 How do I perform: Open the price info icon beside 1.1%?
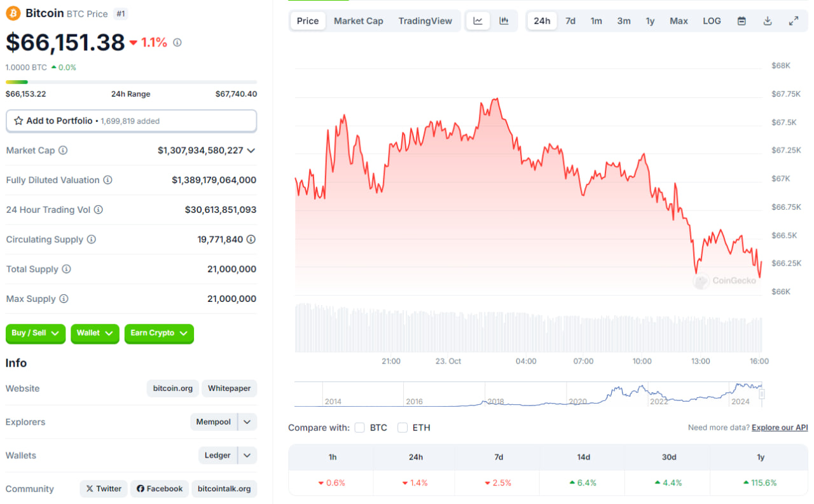[177, 43]
